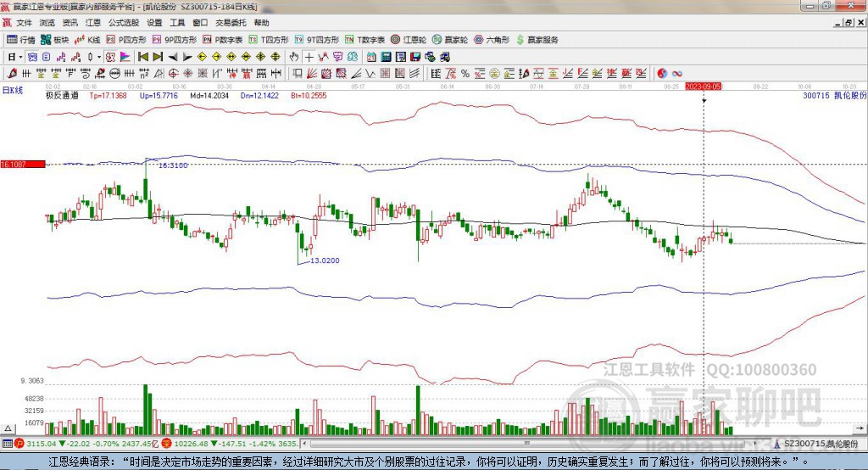Click the 300715 凯伦股份 stock label
The width and height of the screenshot is (868, 470).
[835, 95]
